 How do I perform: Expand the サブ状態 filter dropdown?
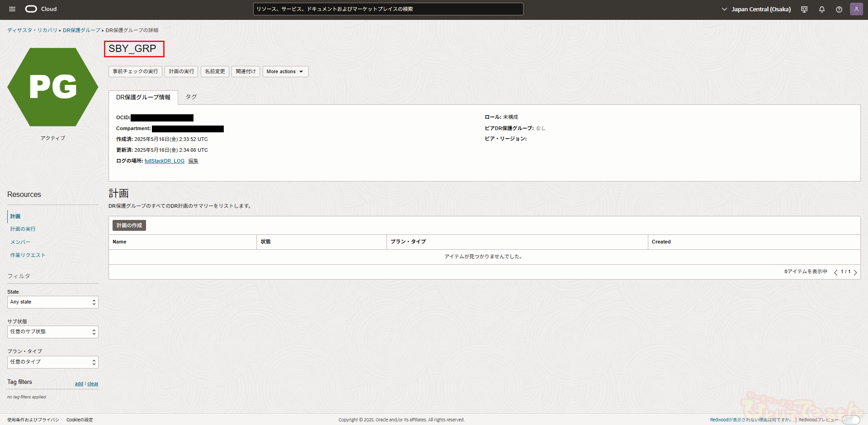tap(52, 332)
